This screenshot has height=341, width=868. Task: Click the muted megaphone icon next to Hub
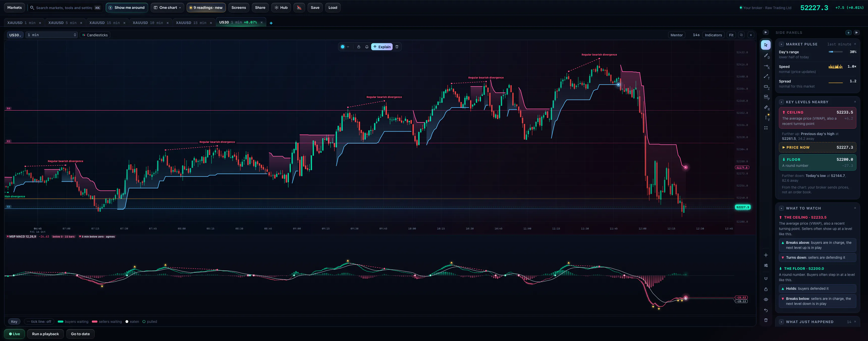[299, 7]
